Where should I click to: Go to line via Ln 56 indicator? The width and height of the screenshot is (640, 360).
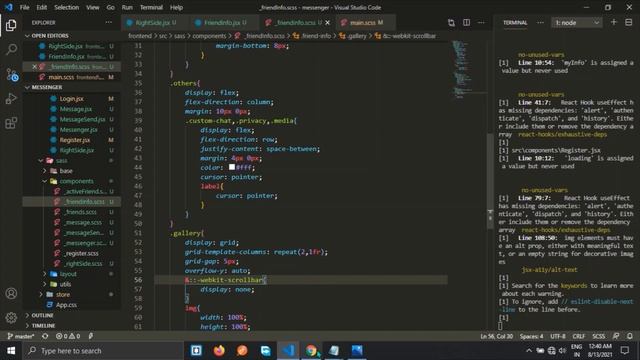(496, 336)
